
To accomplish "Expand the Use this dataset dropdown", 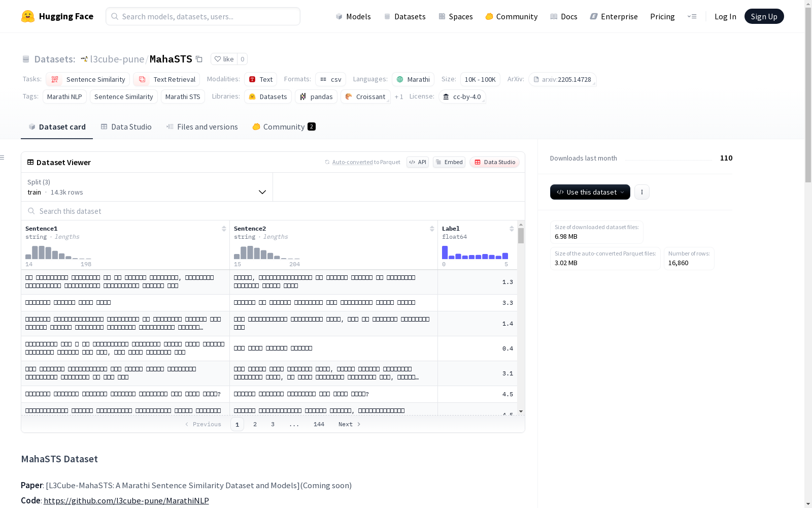I will [x=590, y=192].
